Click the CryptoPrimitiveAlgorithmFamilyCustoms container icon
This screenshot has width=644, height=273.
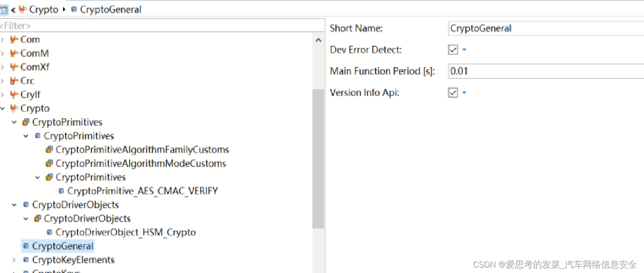[49, 150]
